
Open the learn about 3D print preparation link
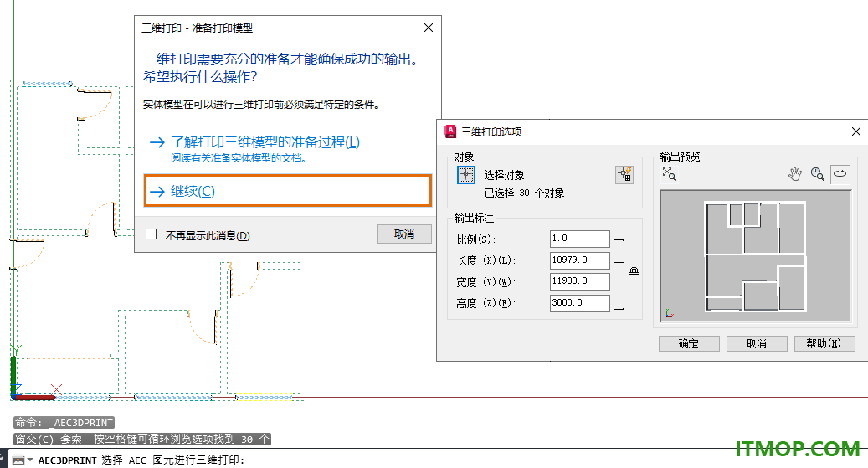click(265, 142)
